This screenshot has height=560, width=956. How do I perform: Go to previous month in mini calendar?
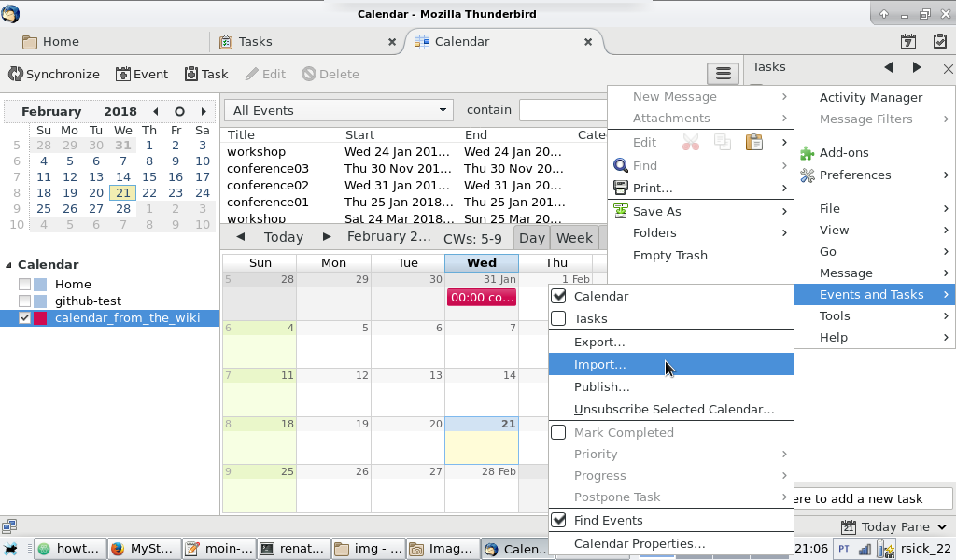pyautogui.click(x=156, y=111)
